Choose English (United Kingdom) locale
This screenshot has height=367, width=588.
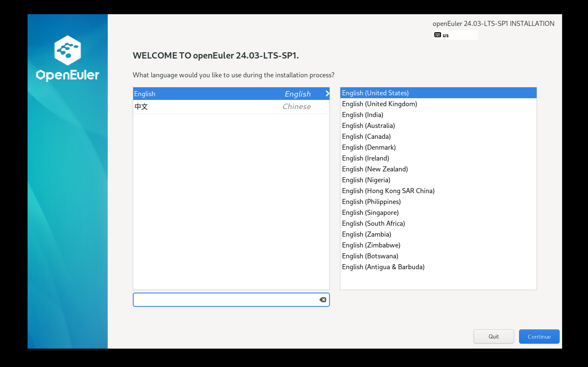click(x=438, y=104)
